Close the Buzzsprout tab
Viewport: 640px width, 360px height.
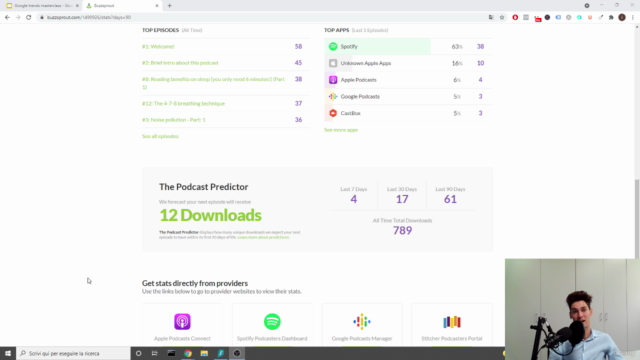pyautogui.click(x=157, y=6)
